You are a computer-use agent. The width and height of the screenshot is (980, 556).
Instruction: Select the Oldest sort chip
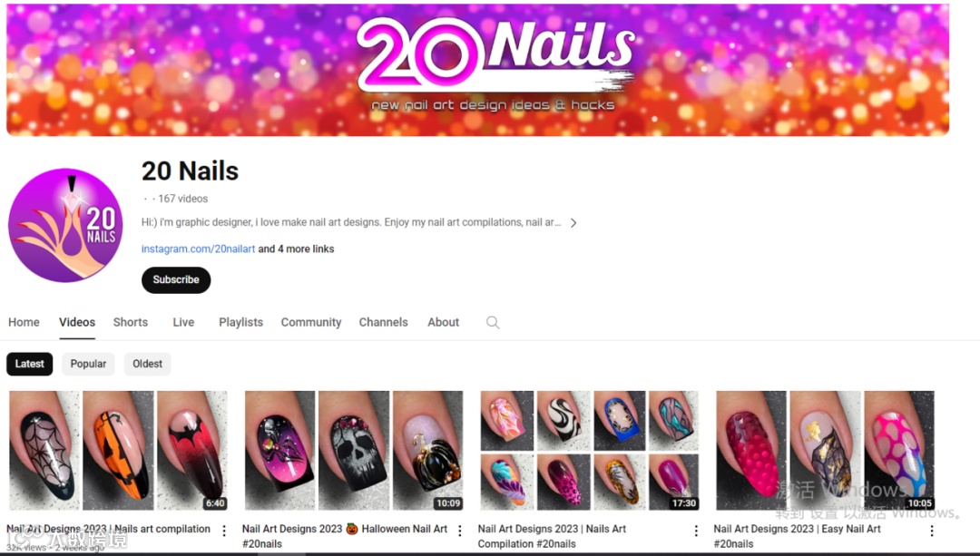147,364
